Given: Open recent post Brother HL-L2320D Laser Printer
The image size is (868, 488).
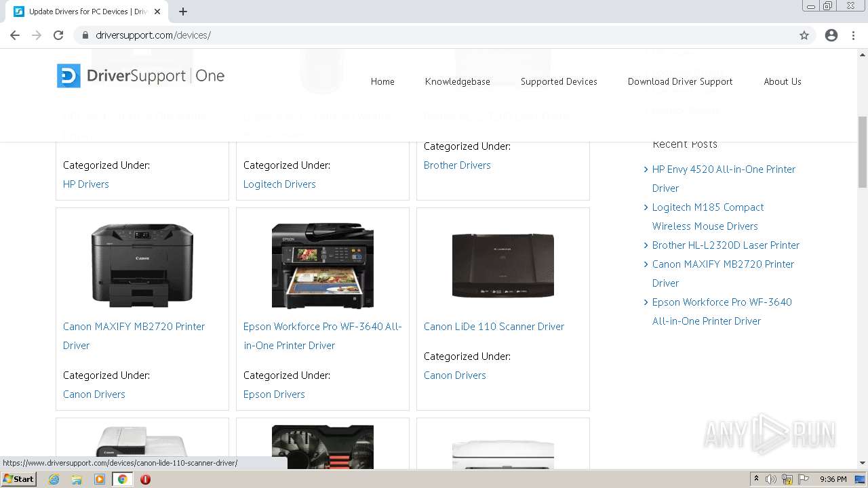Looking at the screenshot, I should tap(726, 245).
